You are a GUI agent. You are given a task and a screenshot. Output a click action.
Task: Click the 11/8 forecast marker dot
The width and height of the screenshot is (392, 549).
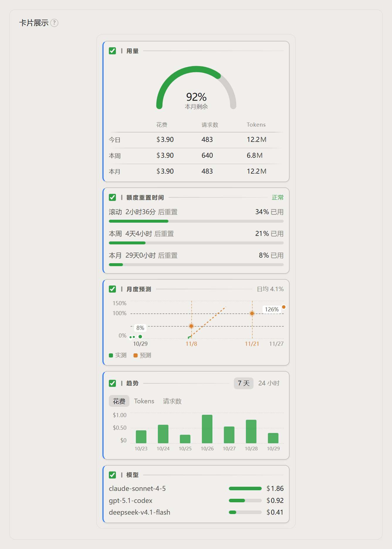point(191,326)
